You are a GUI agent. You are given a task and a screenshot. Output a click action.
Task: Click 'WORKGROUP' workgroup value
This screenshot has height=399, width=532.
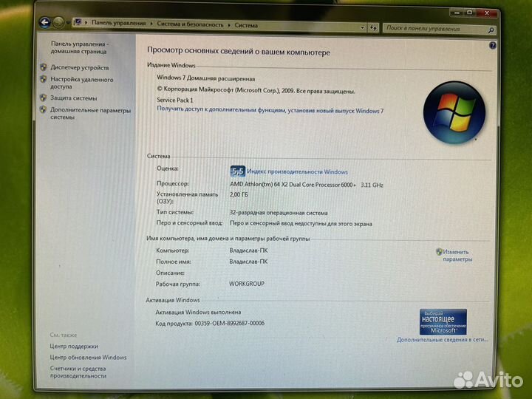point(247,284)
